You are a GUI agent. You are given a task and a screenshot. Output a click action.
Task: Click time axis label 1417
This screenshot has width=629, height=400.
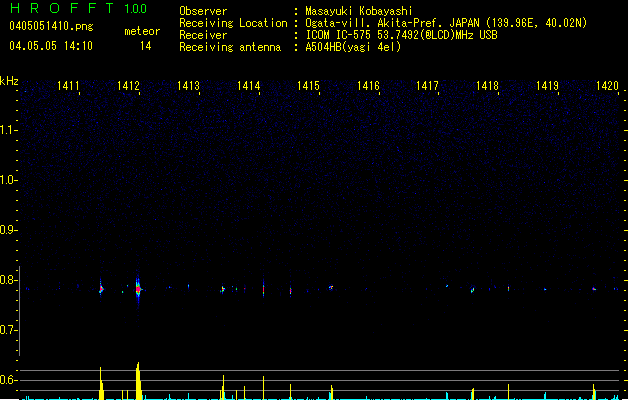428,86
